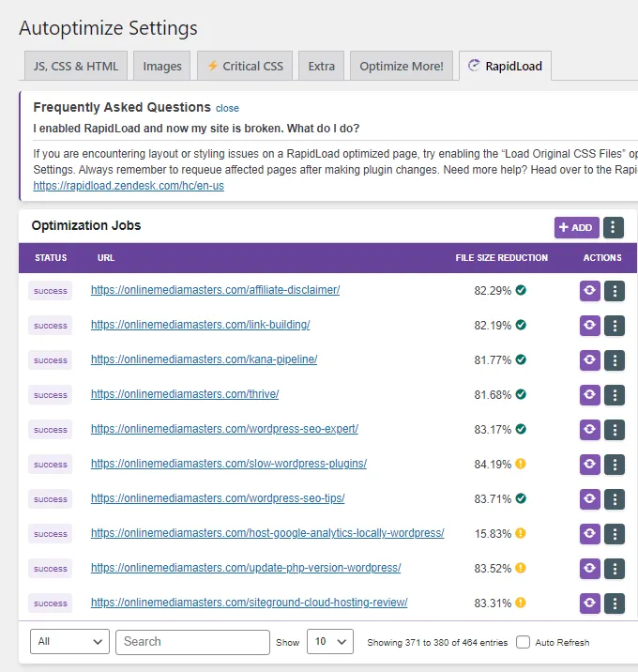Click success badge in affiliate-disclaimer row

pyautogui.click(x=50, y=291)
